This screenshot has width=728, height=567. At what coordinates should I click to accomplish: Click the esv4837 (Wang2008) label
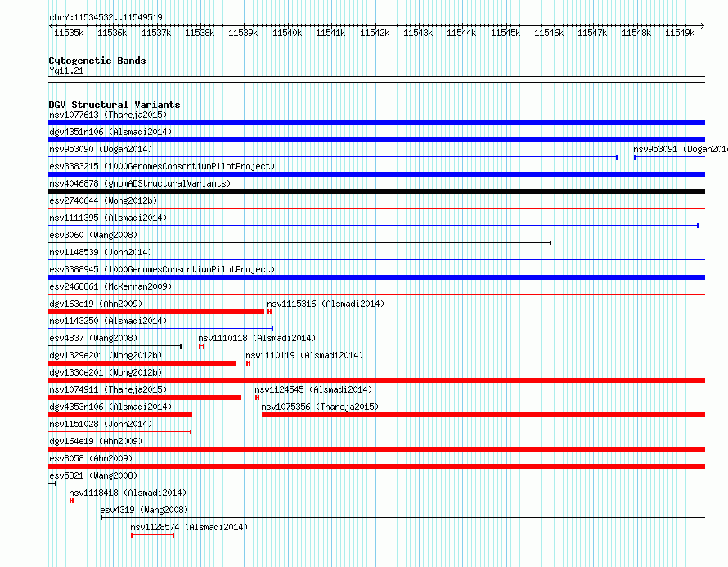(93, 338)
